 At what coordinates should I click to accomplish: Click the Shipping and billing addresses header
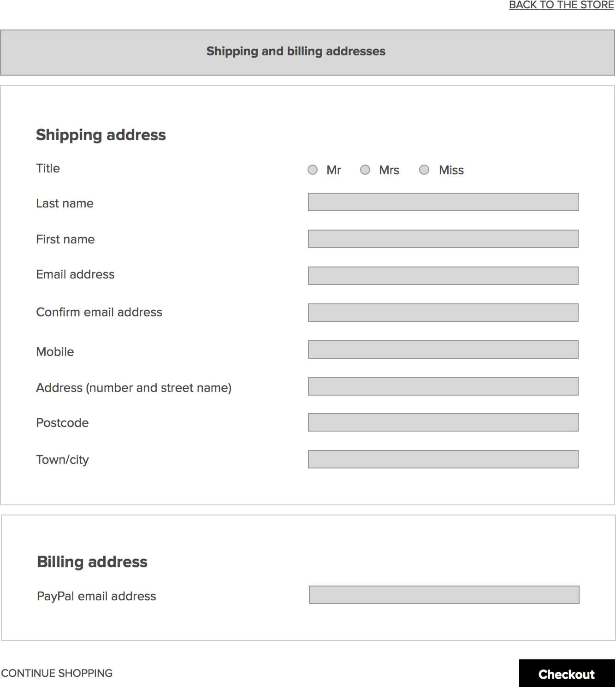308,53
